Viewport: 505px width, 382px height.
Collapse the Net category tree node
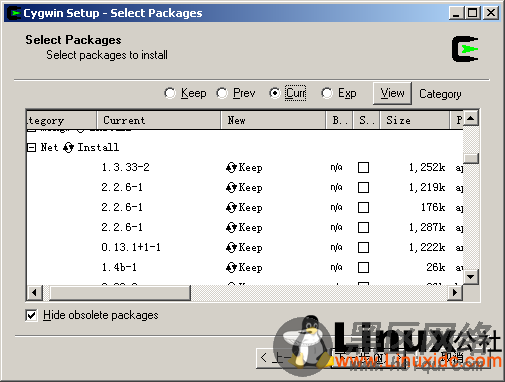tap(31, 147)
